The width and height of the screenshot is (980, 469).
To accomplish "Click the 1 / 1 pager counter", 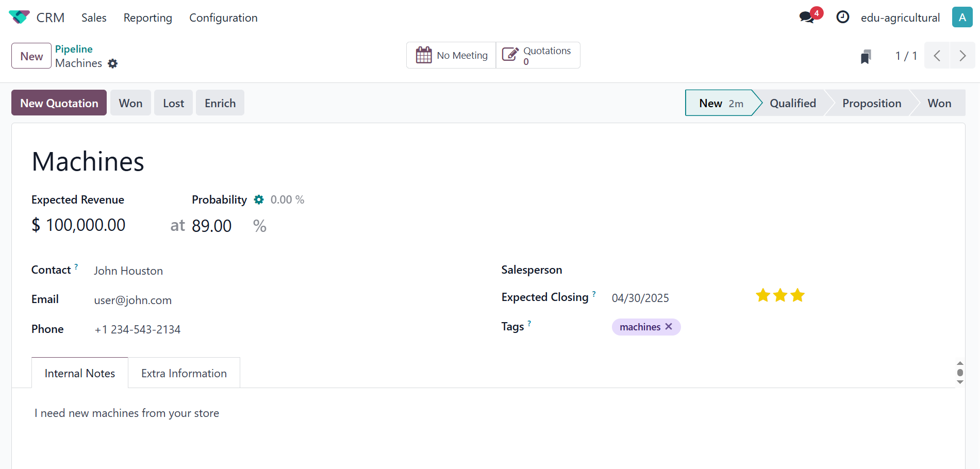I will point(906,56).
